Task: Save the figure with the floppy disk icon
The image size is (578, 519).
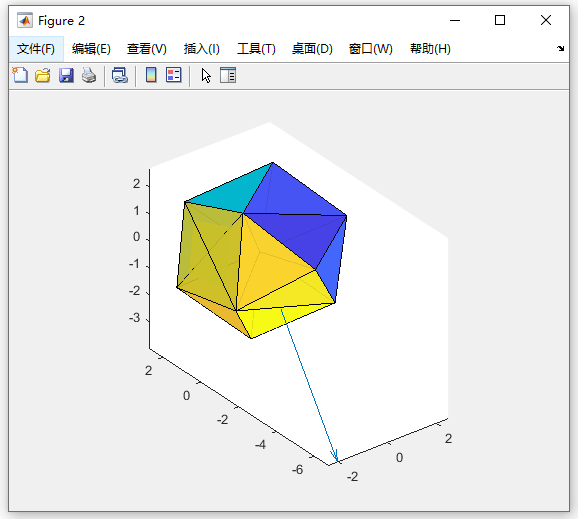Action: pyautogui.click(x=66, y=75)
